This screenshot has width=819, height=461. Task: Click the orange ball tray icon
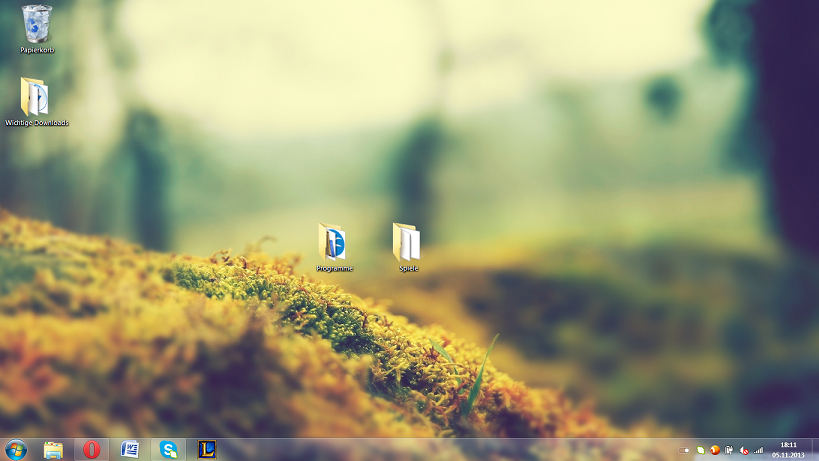point(715,450)
